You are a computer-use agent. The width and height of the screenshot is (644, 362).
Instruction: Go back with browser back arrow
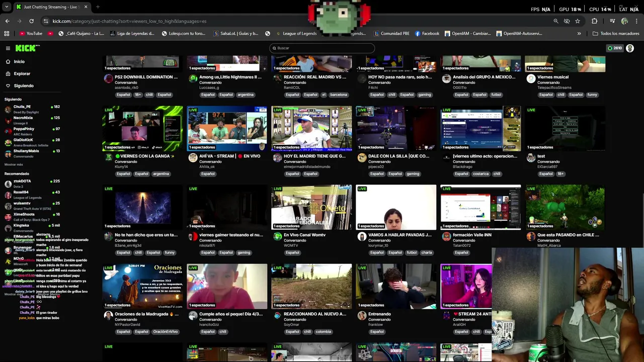[x=7, y=21]
